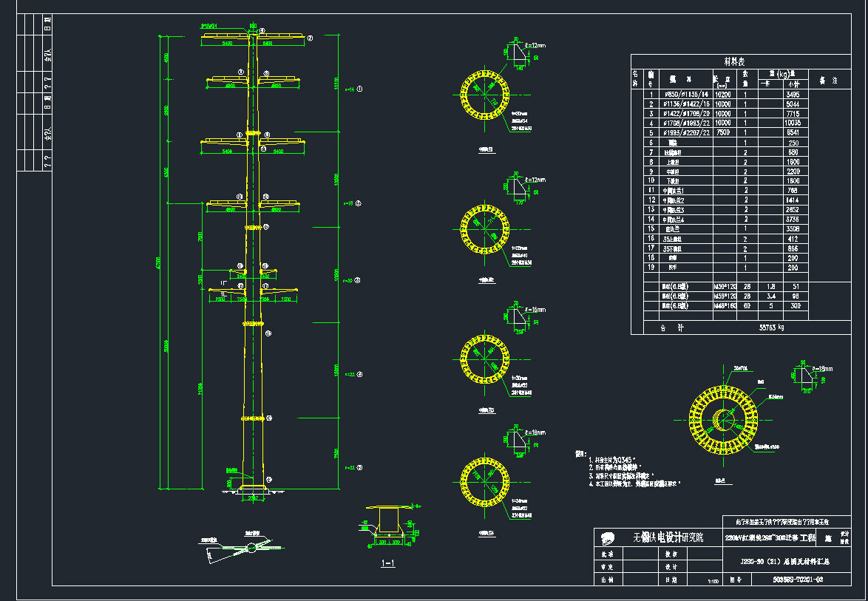
Task: Select the top flange section circle
Action: tap(485, 96)
